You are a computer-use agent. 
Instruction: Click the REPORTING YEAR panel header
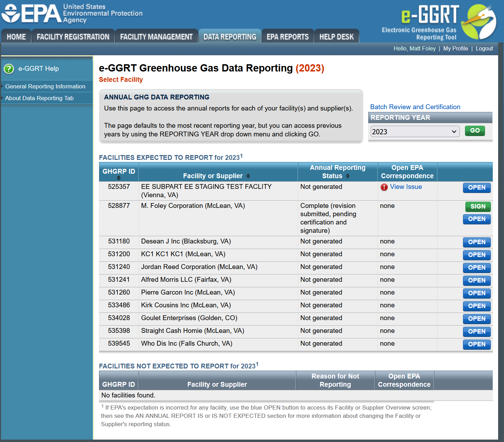coord(430,118)
